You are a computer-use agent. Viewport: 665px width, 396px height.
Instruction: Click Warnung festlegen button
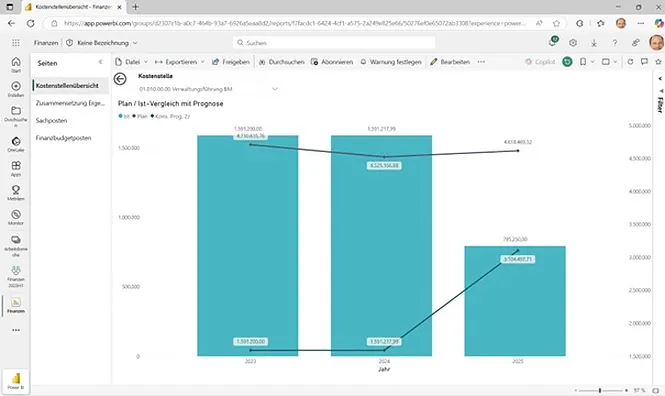[x=391, y=62]
